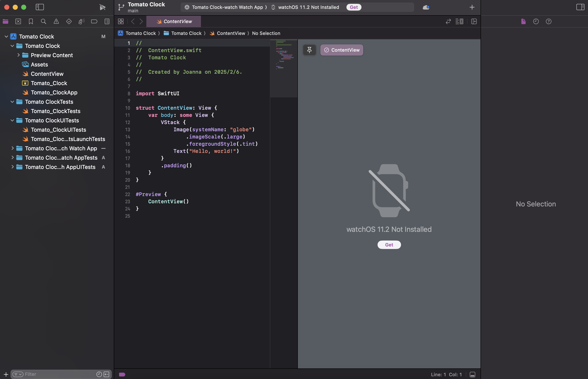The image size is (588, 379).
Task: Collapse the Tomato ClockUITests folder
Action: [12, 120]
